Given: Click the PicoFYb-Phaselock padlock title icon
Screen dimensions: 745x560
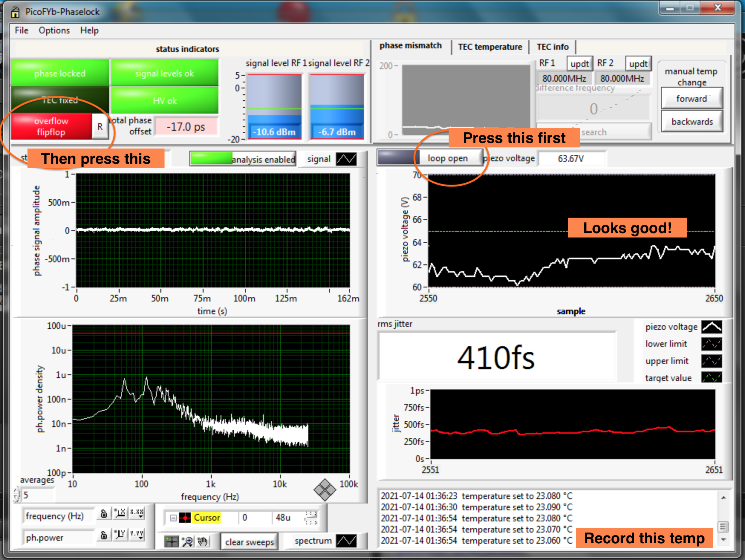Looking at the screenshot, I should pos(15,12).
